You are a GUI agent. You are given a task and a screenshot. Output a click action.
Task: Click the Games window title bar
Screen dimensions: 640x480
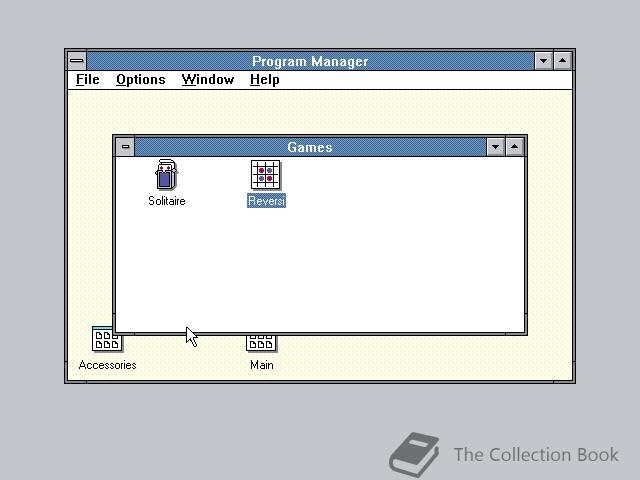310,147
